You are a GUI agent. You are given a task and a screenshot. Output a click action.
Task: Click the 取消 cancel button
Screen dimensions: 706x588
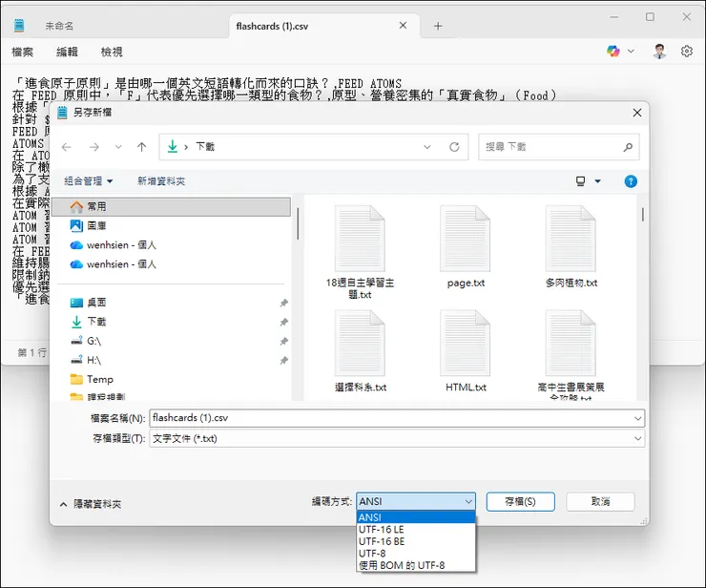pyautogui.click(x=600, y=501)
